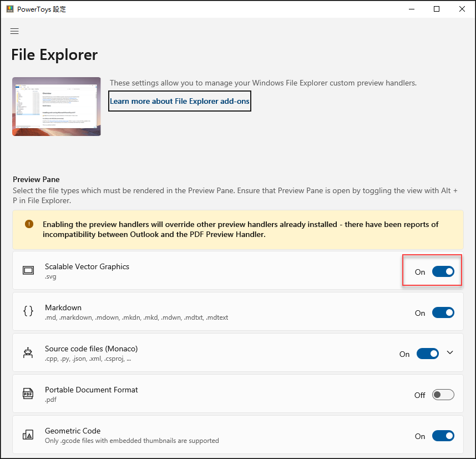Click the PowerToys app icon in title bar
The image size is (476, 459).
click(10, 9)
